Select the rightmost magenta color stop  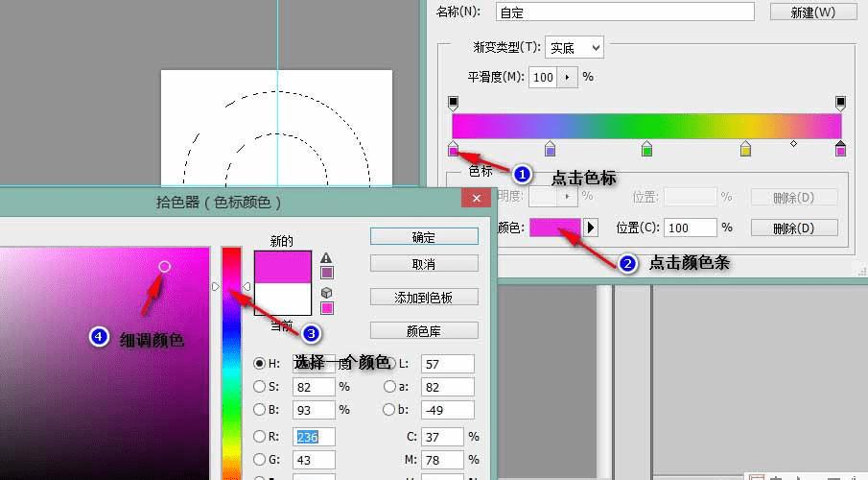840,149
